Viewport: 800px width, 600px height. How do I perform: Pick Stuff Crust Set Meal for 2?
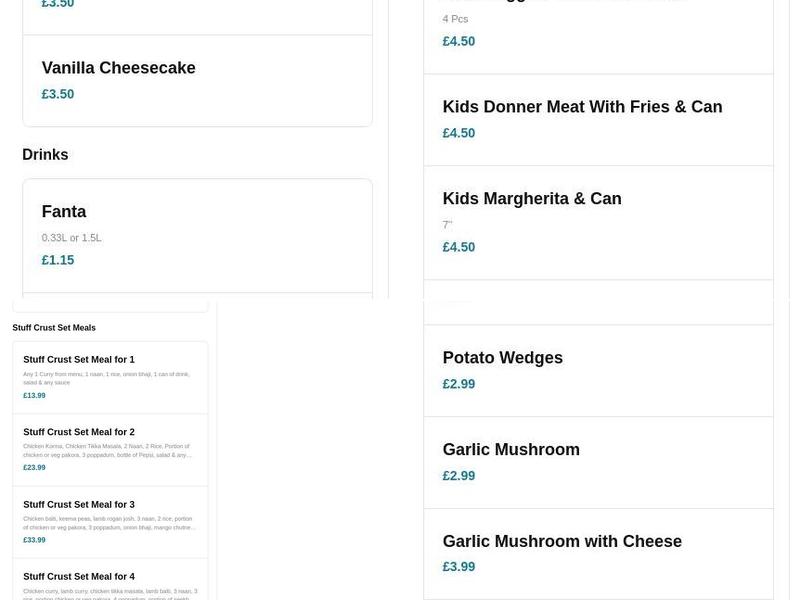(79, 432)
